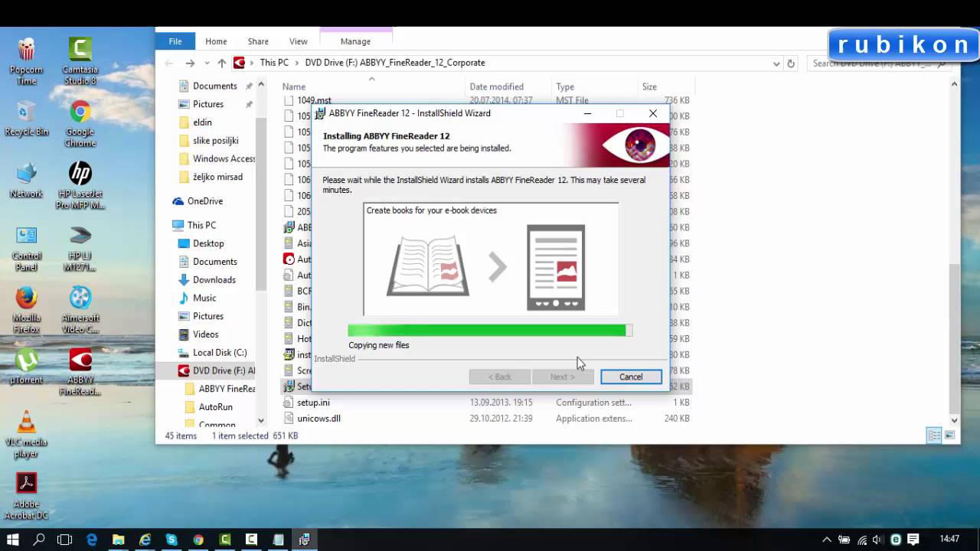Open Control Panel desktop icon
Image resolution: width=980 pixels, height=551 pixels.
pos(27,249)
